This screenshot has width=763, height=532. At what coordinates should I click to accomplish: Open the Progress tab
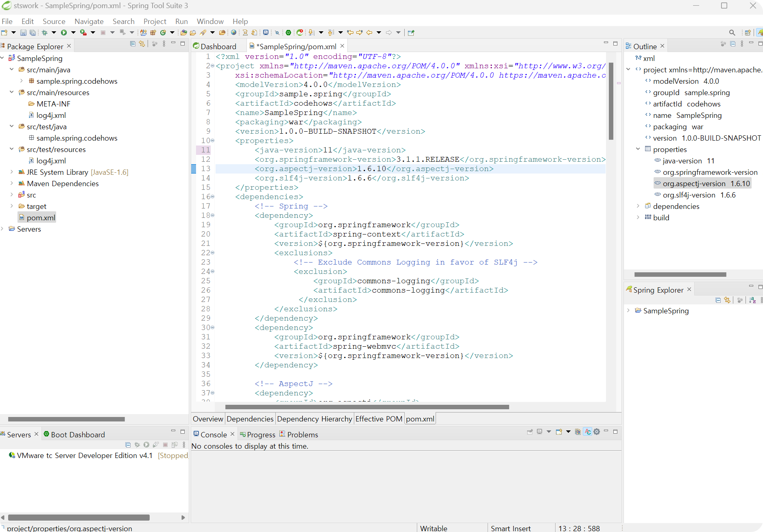(257, 434)
